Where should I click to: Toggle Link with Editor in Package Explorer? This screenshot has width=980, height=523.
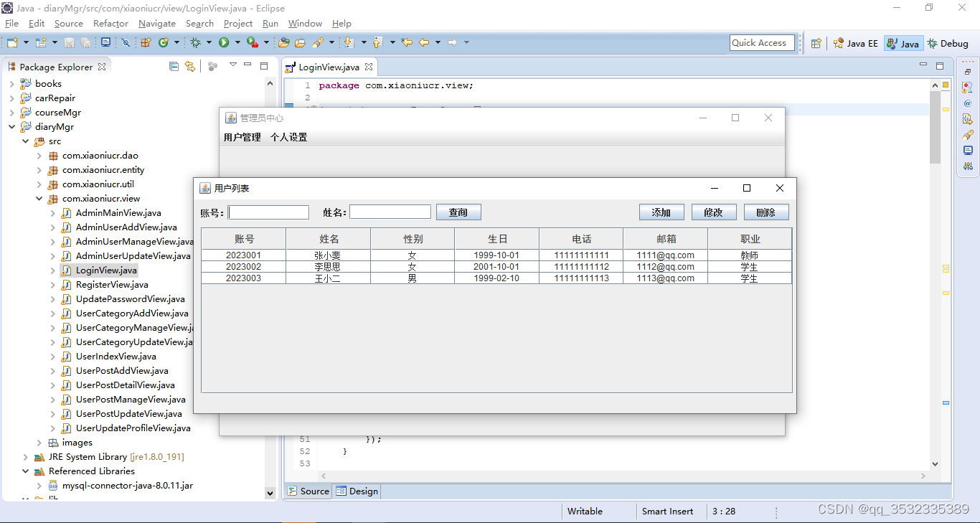[189, 66]
